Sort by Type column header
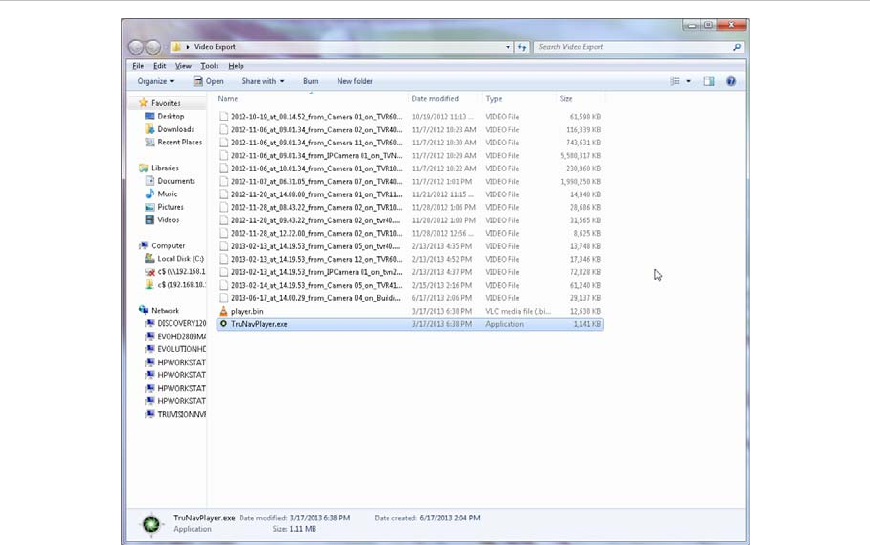The image size is (870, 545). click(494, 99)
